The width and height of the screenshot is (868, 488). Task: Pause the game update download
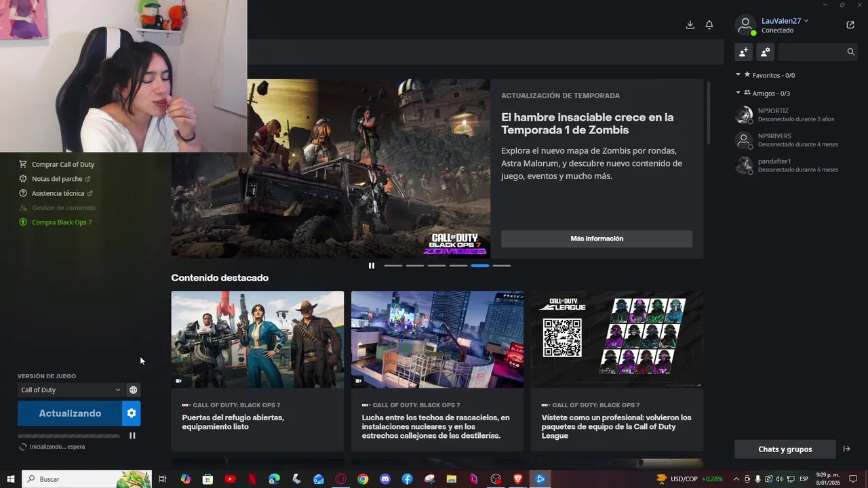132,436
